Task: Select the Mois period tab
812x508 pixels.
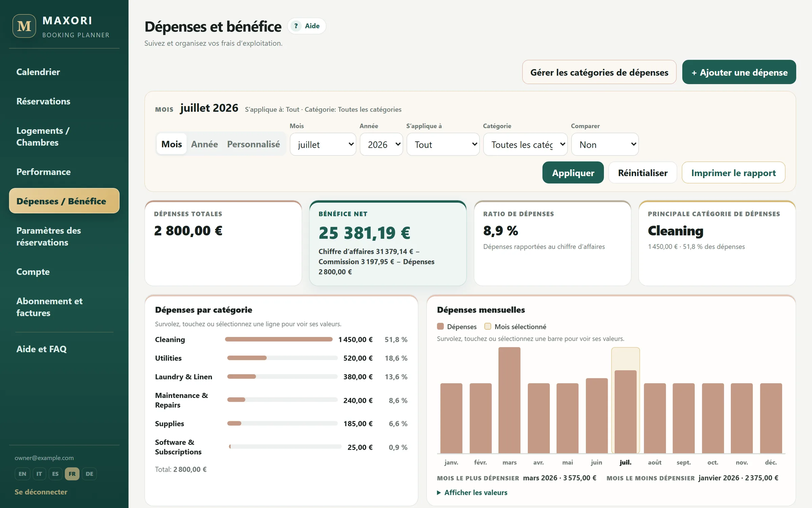Action: pyautogui.click(x=172, y=144)
